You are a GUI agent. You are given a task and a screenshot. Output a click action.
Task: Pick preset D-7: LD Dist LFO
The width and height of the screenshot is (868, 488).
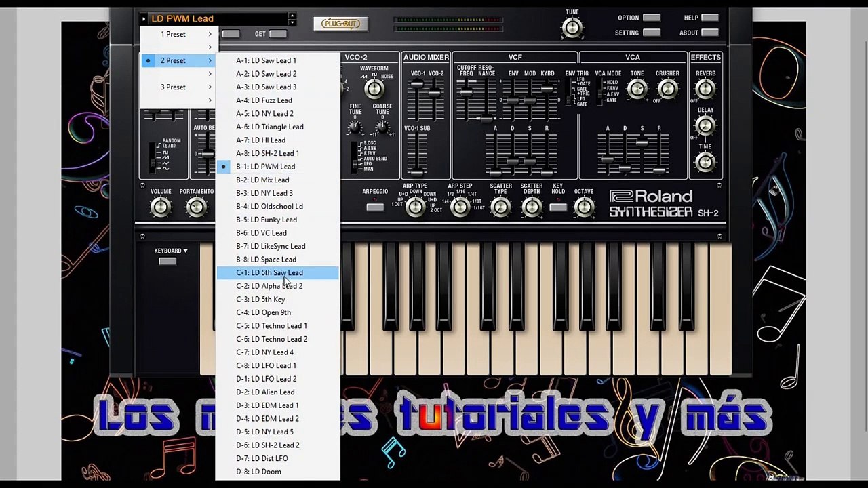tap(278, 458)
